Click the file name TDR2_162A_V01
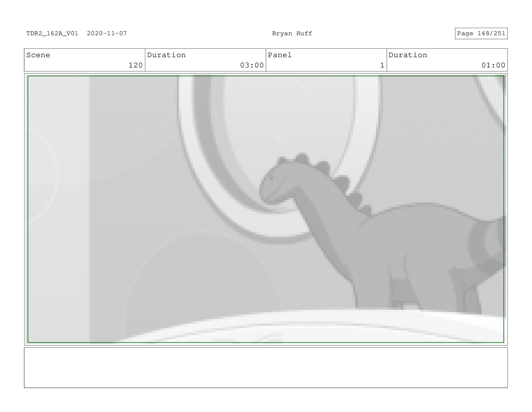The width and height of the screenshot is (532, 412). (x=52, y=33)
